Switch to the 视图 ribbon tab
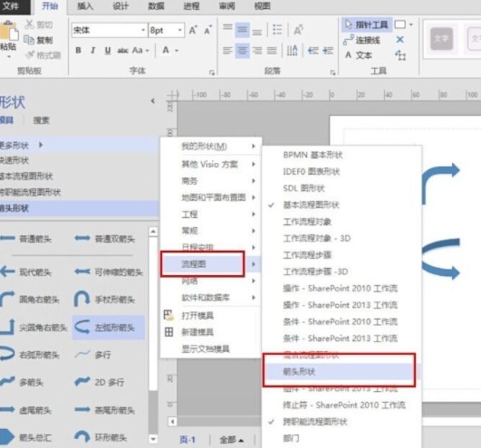The image size is (481, 448). tap(263, 5)
